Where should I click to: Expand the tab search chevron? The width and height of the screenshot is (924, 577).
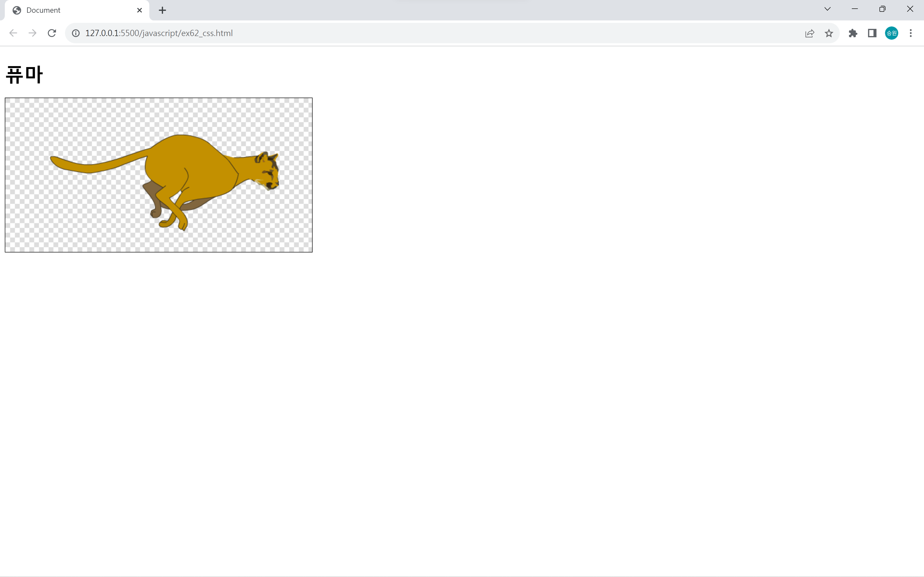tap(828, 9)
